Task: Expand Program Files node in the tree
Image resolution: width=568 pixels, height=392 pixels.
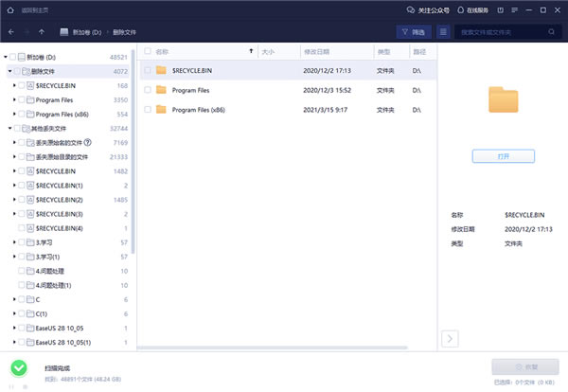Action: coord(15,99)
